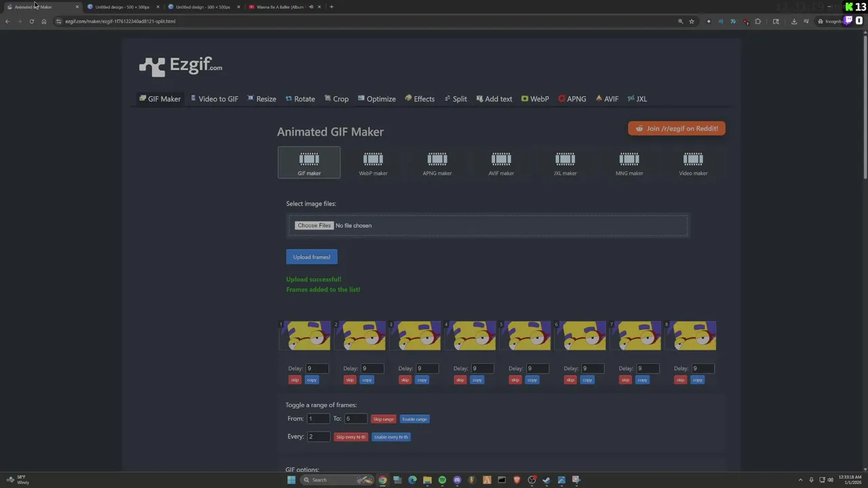Open a new browser tab
Screen dimensions: 868x488
coord(331,7)
